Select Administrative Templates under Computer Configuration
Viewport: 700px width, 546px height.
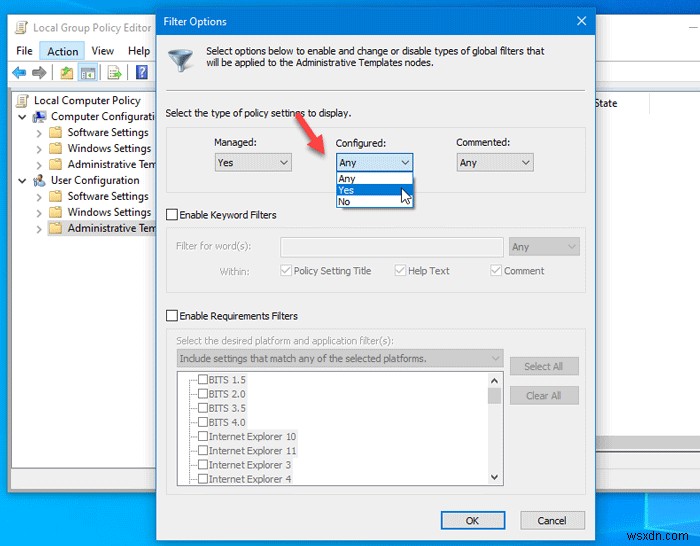click(111, 164)
